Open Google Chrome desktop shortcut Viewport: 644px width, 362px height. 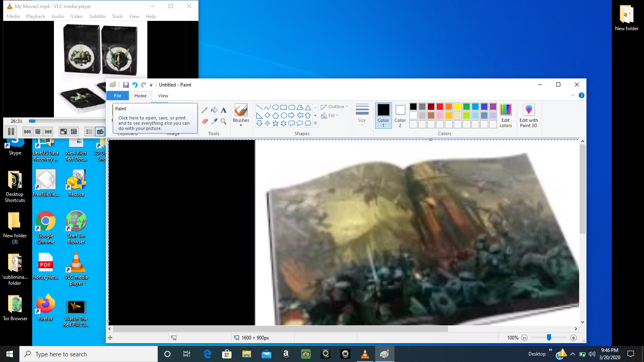(x=46, y=227)
